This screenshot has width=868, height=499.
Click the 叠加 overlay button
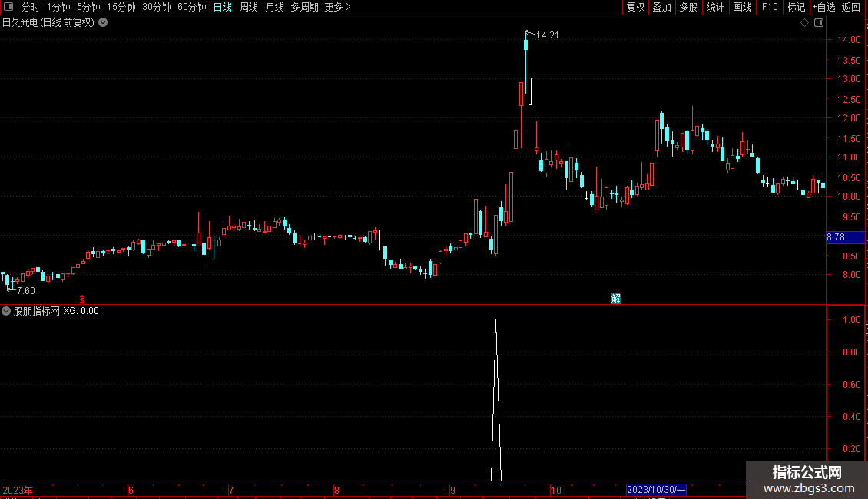662,7
